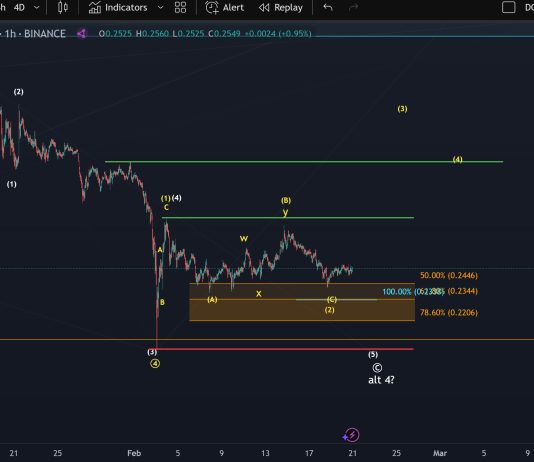534x462 pixels.
Task: Select the 50.00% (0.2446) Fibonacci label
Action: coord(449,275)
